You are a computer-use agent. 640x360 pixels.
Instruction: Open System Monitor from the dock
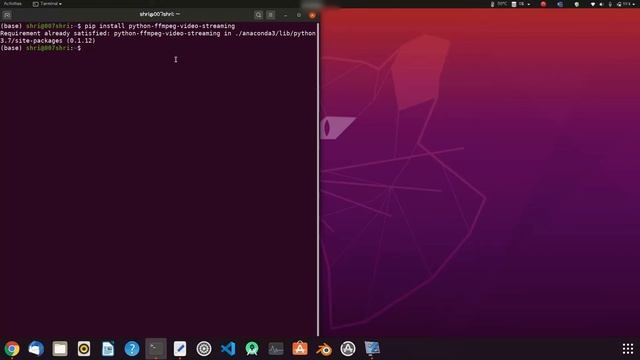click(276, 349)
